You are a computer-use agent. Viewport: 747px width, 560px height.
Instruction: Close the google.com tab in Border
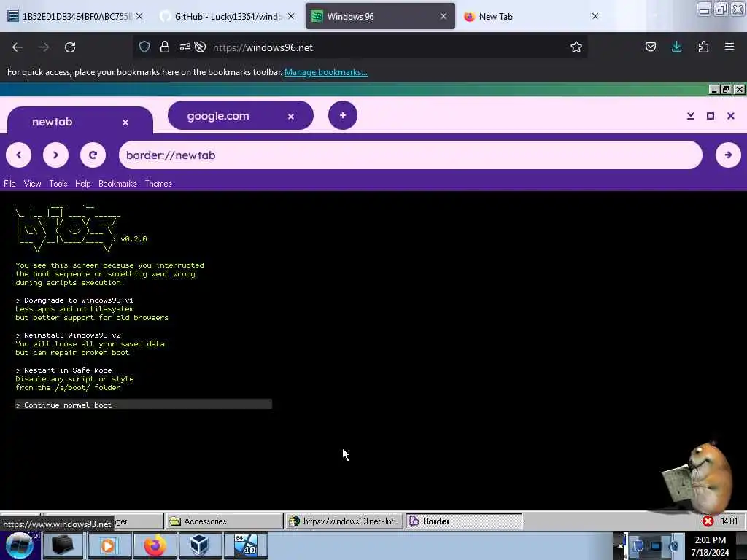[x=291, y=116]
